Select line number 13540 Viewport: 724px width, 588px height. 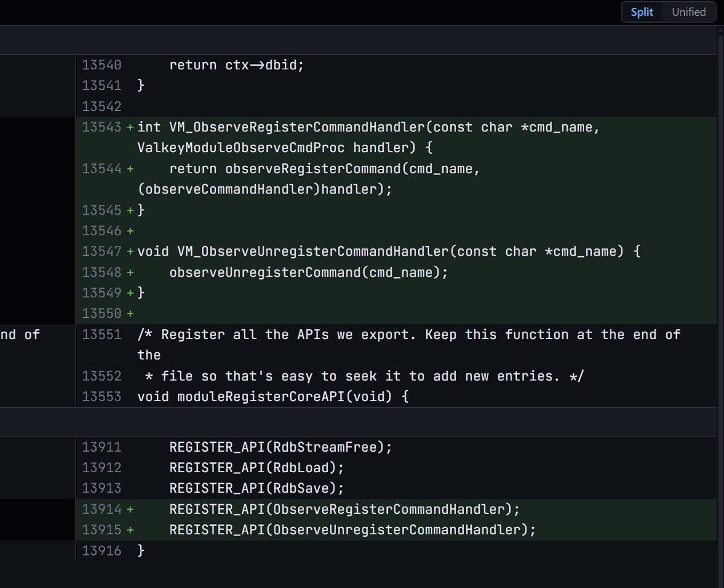tap(101, 65)
